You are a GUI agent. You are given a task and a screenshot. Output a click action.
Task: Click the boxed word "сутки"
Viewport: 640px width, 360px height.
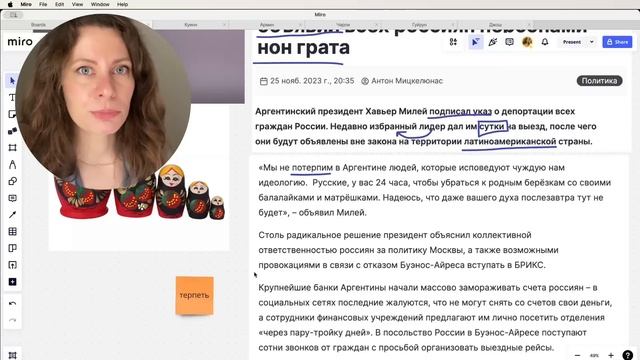[492, 127]
